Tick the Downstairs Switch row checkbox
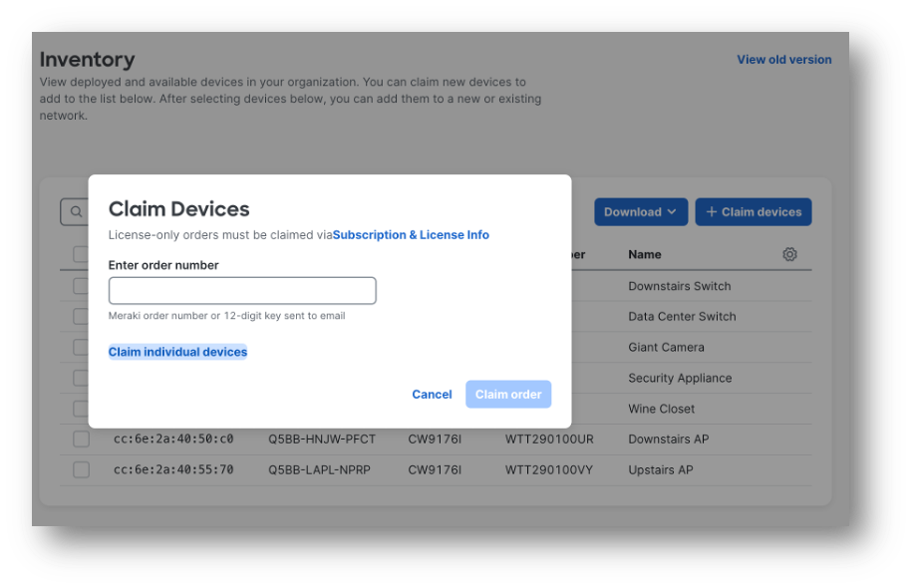Screen dimensions: 911x588 click(80, 286)
